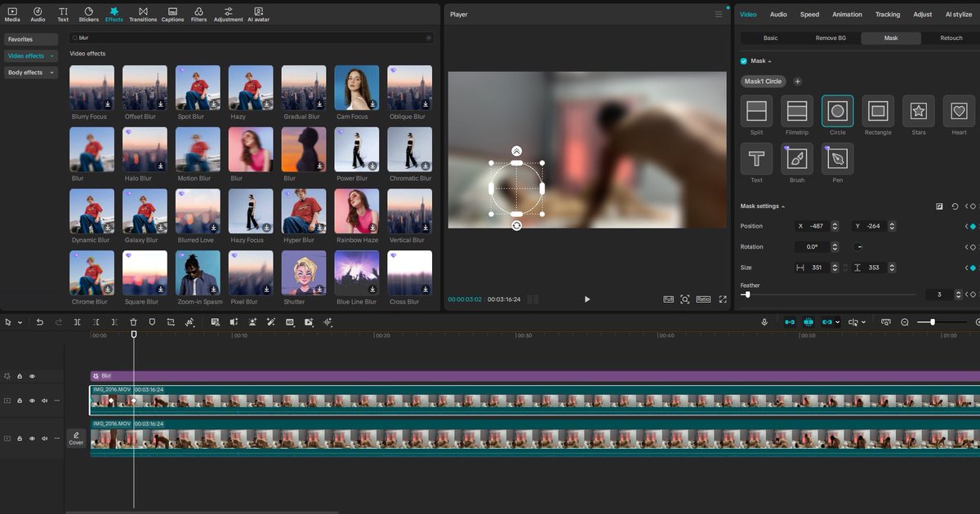Image resolution: width=980 pixels, height=514 pixels.
Task: Open the Remove BG sub-tab
Action: (x=831, y=38)
